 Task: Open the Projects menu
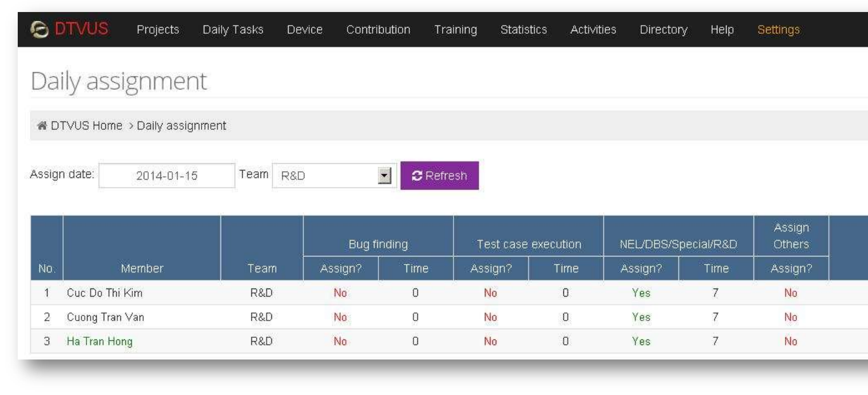coord(157,30)
